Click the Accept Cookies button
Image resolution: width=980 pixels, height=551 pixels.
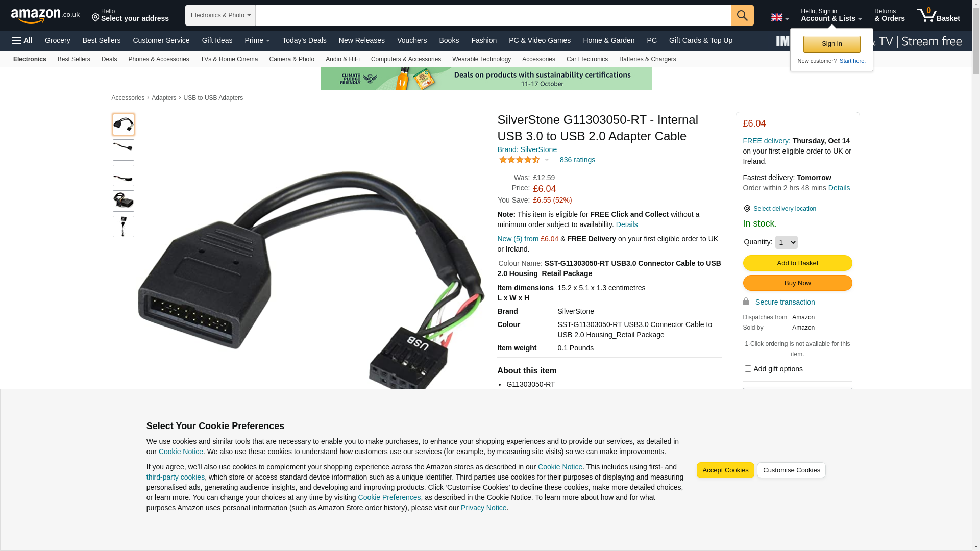pyautogui.click(x=725, y=470)
